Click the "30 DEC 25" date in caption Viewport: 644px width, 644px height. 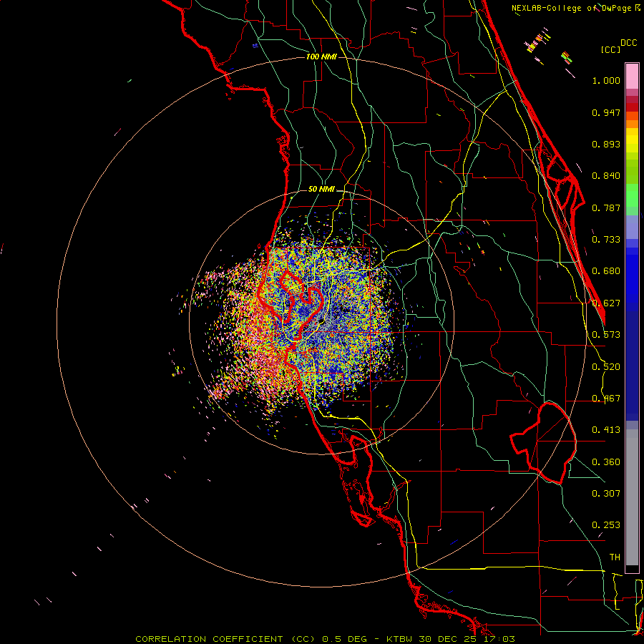[448, 639]
